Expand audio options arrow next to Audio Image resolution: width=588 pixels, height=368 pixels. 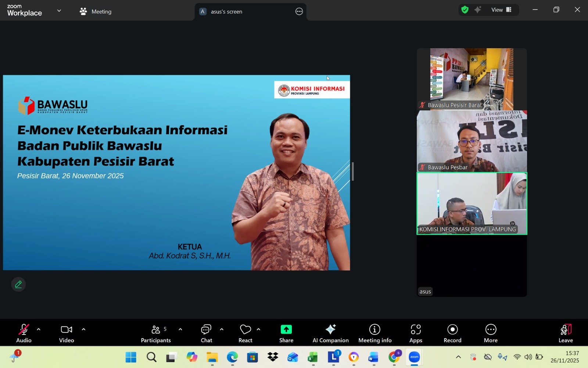point(39,329)
